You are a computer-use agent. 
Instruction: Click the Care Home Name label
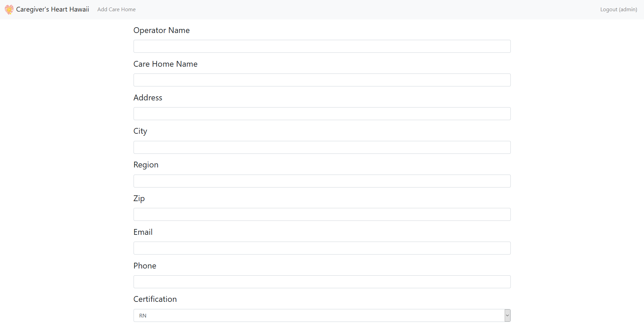(166, 64)
